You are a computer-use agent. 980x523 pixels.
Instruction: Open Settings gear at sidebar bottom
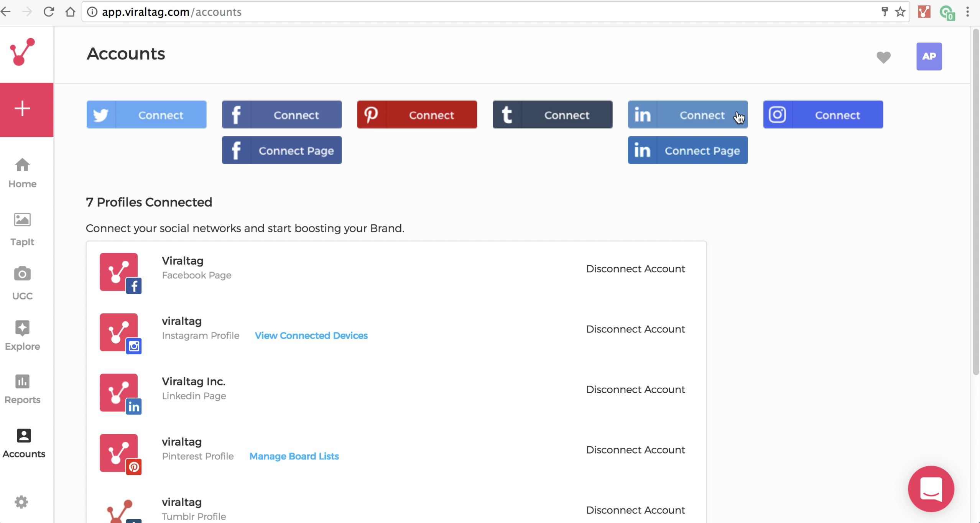click(x=22, y=502)
